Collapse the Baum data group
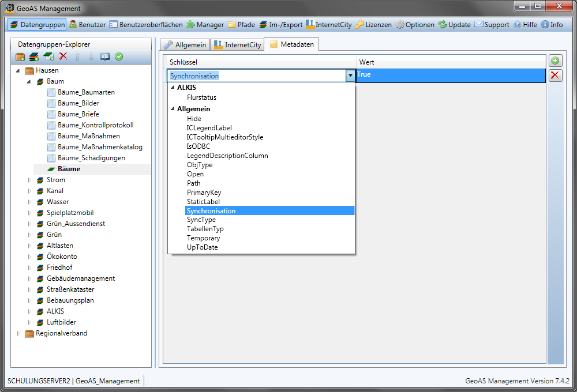 click(x=29, y=81)
